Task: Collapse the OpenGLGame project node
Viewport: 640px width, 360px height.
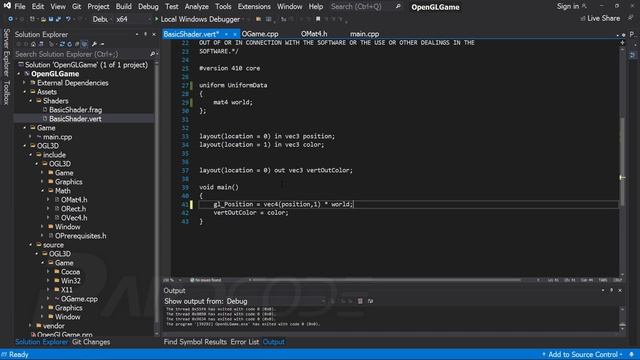Action: click(x=19, y=74)
